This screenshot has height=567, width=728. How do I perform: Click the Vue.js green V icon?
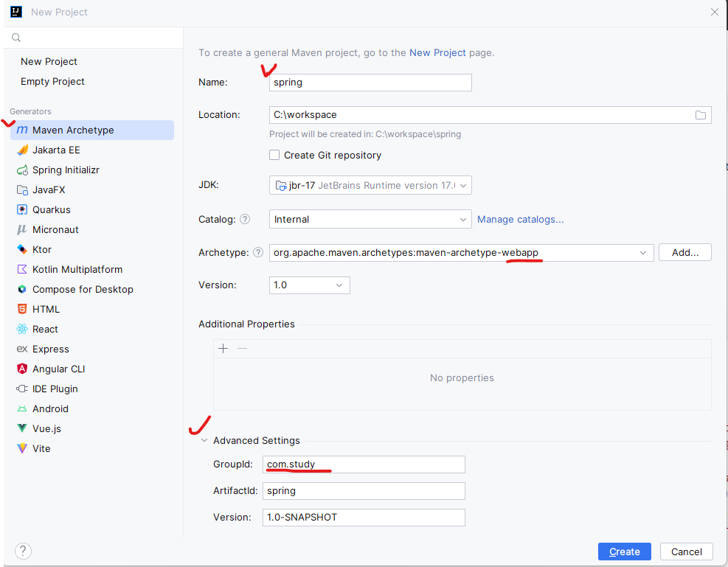(x=22, y=428)
